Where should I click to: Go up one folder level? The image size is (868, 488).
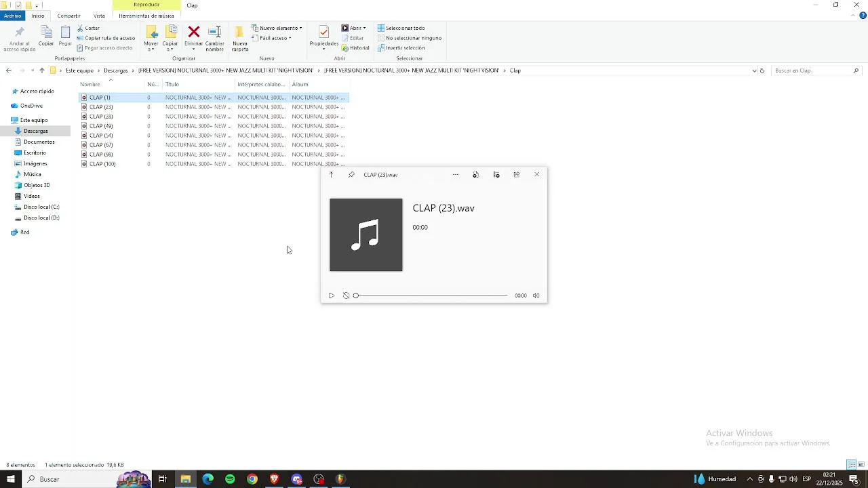point(42,70)
